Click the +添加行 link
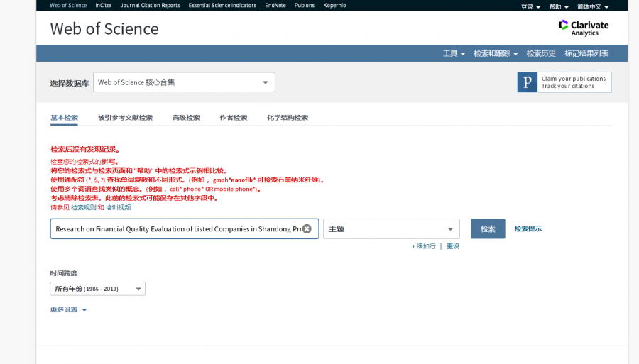Image resolution: width=639 pixels, height=364 pixels. coord(423,246)
